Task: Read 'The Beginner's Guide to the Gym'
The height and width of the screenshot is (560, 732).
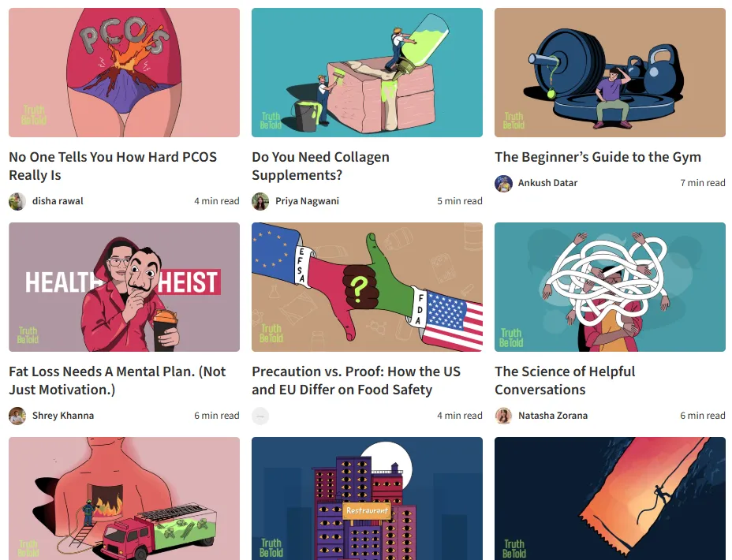Action: [x=598, y=157]
